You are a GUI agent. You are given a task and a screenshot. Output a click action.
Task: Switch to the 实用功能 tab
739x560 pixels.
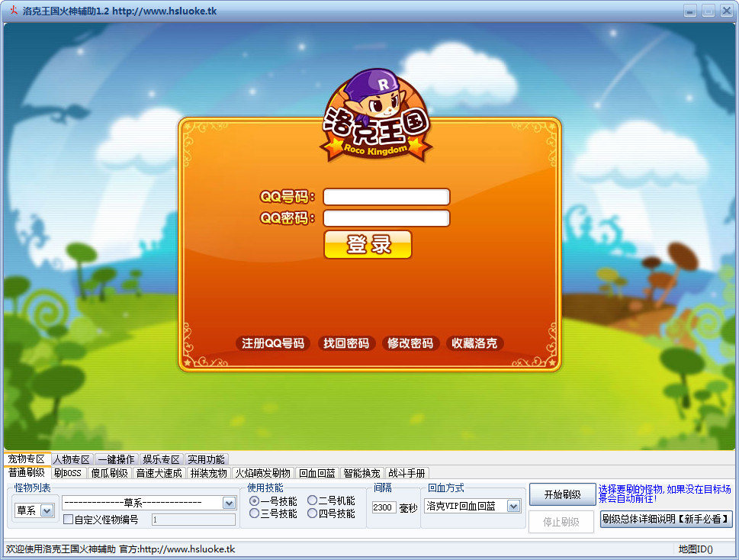(206, 459)
